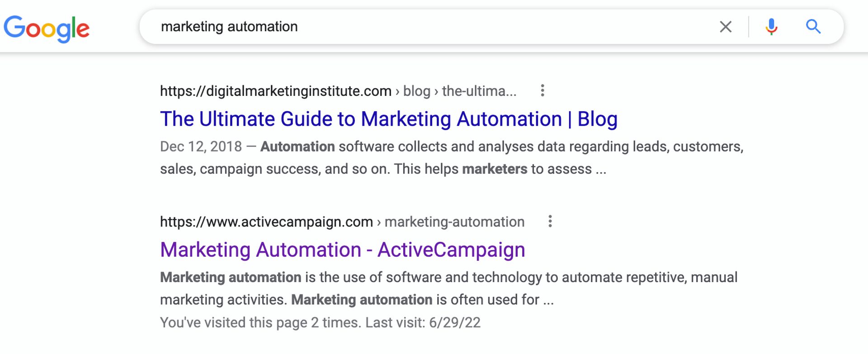This screenshot has width=868, height=354.
Task: Click the activecampaign.com URL text
Action: point(265,222)
